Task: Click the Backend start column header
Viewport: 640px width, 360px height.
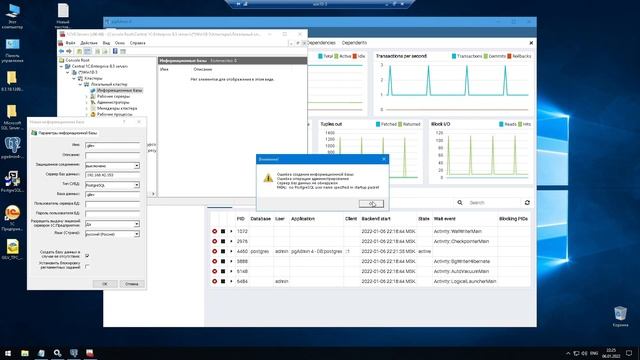Action: pyautogui.click(x=376, y=219)
